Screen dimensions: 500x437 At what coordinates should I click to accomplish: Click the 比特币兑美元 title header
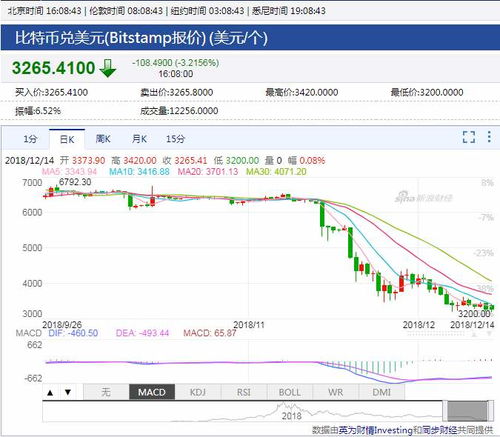(141, 38)
